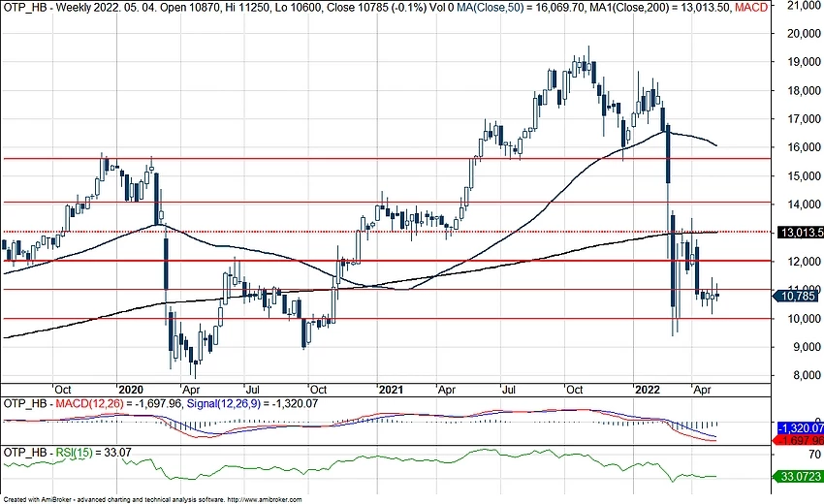Click the 20,000 price axis label
824x504 pixels.
[x=803, y=34]
